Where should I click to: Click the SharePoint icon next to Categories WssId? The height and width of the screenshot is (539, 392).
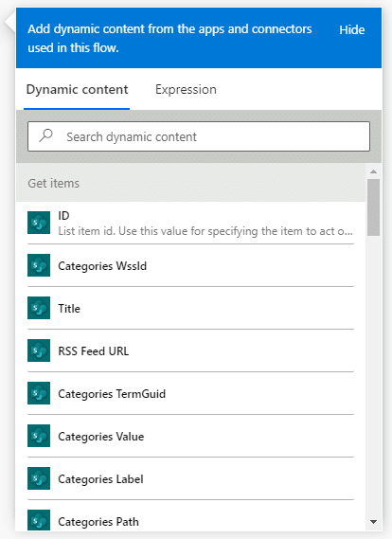[x=39, y=265]
